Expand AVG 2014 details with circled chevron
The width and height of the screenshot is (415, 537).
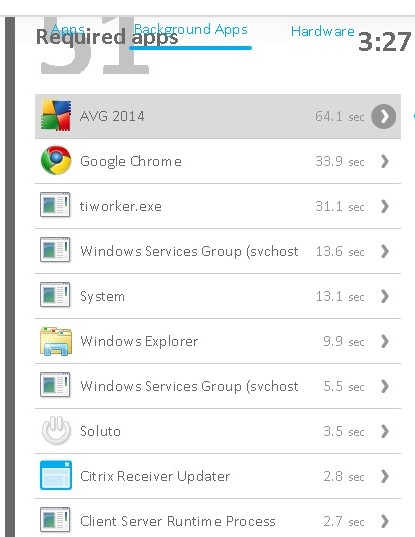(384, 116)
